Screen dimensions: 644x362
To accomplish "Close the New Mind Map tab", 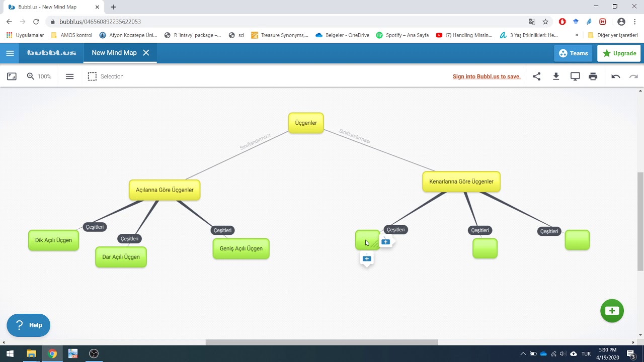I will 146,53.
